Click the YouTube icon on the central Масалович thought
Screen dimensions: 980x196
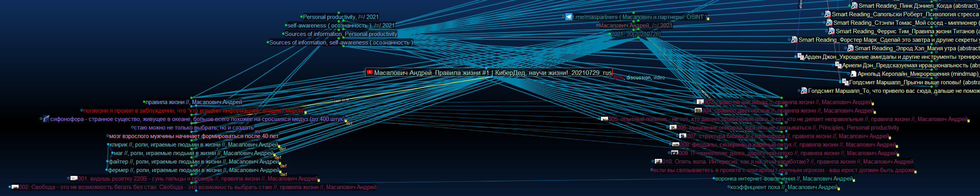click(370, 72)
